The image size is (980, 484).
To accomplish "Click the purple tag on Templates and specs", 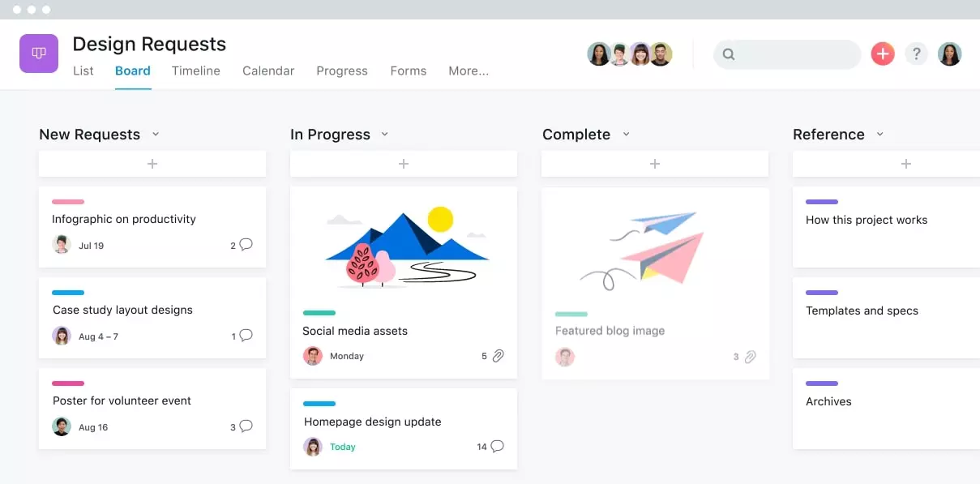I will 822,293.
